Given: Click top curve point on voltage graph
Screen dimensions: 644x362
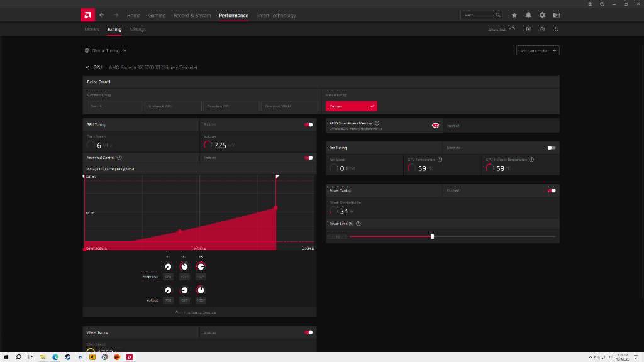Looking at the screenshot, I should (x=275, y=207).
